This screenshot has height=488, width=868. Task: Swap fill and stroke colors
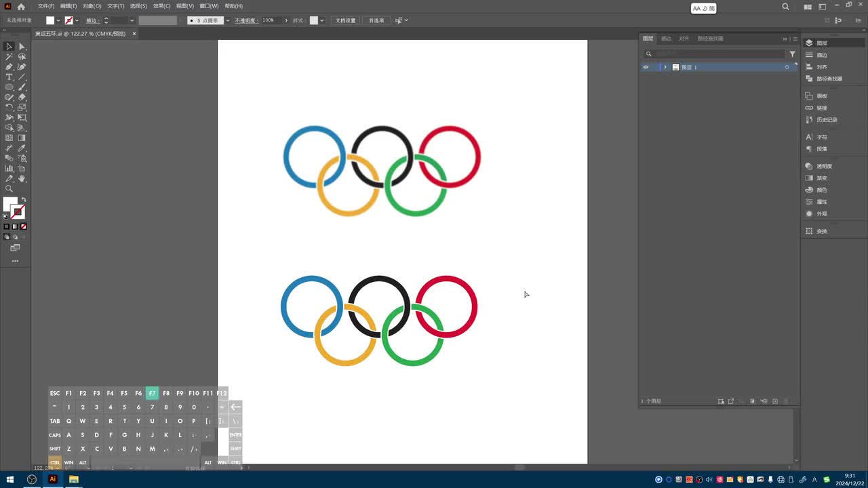[24, 199]
